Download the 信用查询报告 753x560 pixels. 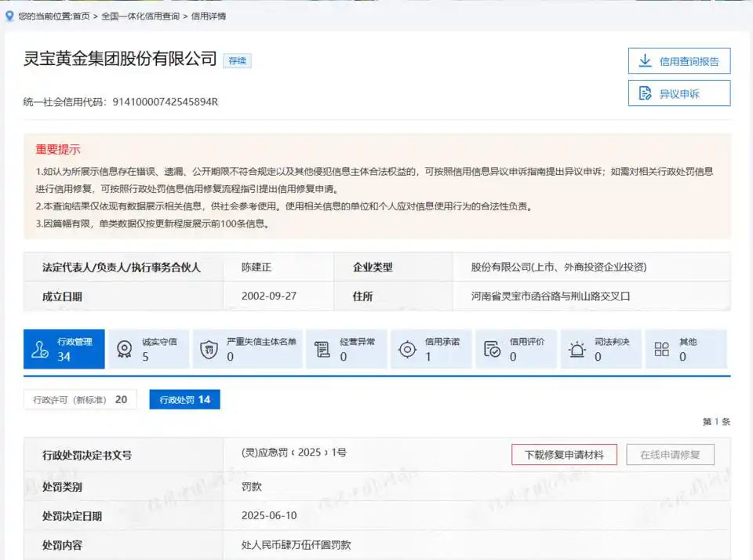pyautogui.click(x=679, y=61)
